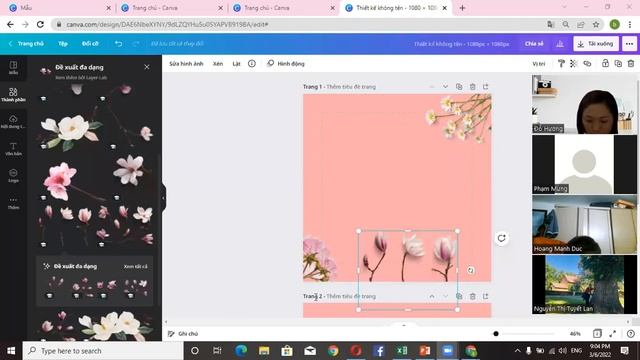Image resolution: width=640 pixels, height=360 pixels.
Task: Open the Thêm (more) sidebar icon
Action: (x=13, y=202)
